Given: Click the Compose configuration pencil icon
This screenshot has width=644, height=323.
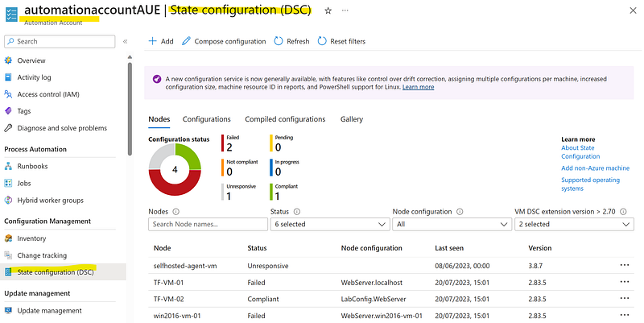Looking at the screenshot, I should (x=187, y=41).
